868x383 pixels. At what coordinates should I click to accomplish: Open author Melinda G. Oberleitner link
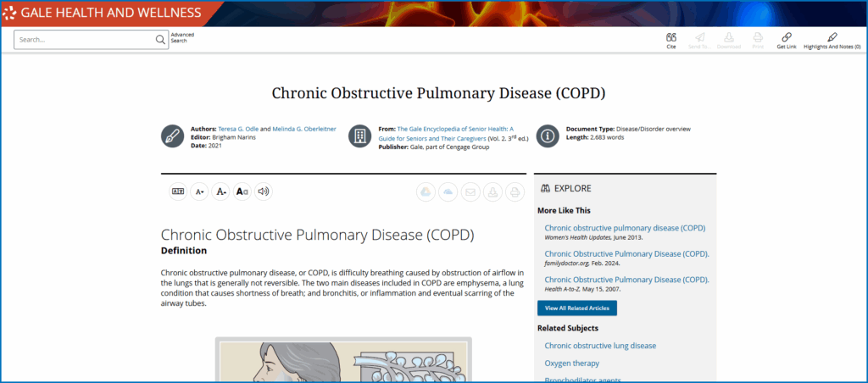304,129
